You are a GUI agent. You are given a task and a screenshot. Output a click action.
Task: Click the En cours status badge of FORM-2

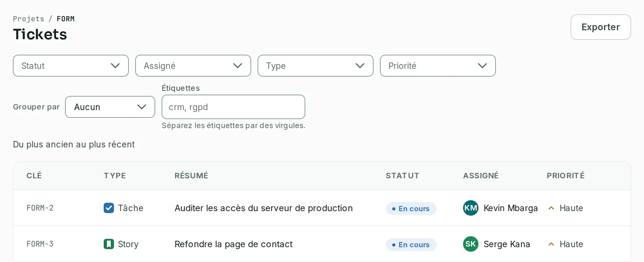coord(411,209)
